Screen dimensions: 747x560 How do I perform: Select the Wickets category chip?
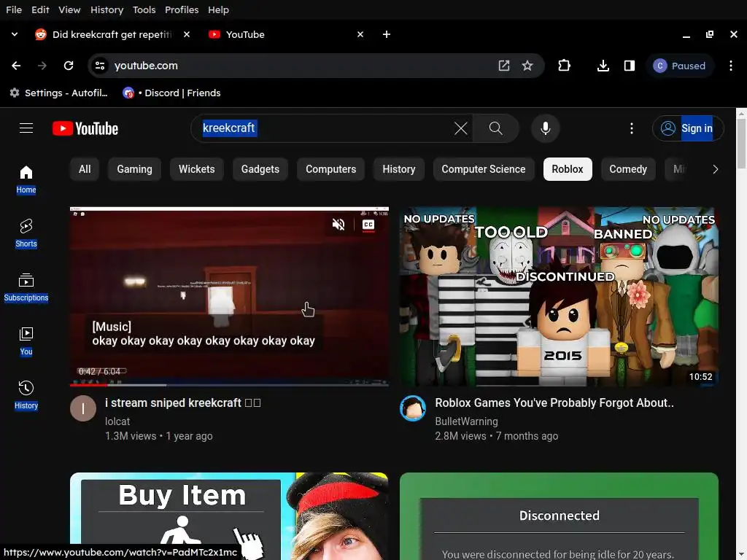pyautogui.click(x=196, y=169)
